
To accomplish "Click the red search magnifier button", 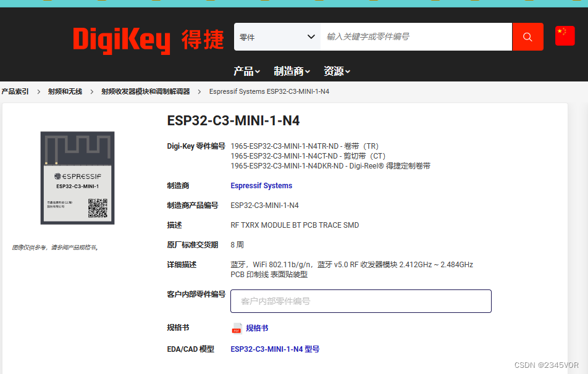I will [x=527, y=37].
